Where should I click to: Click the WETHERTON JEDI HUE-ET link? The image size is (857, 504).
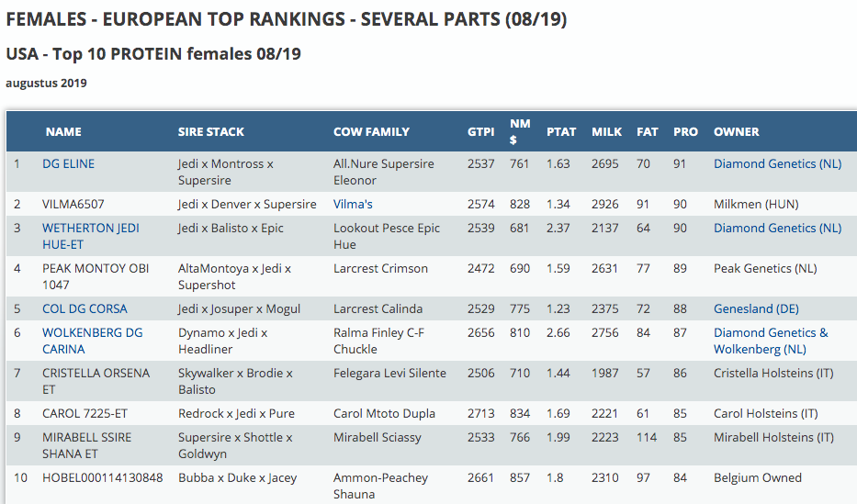coord(90,229)
